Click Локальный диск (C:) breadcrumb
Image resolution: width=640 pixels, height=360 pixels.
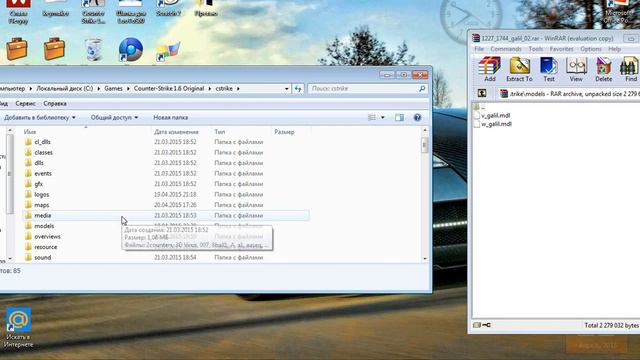point(64,89)
